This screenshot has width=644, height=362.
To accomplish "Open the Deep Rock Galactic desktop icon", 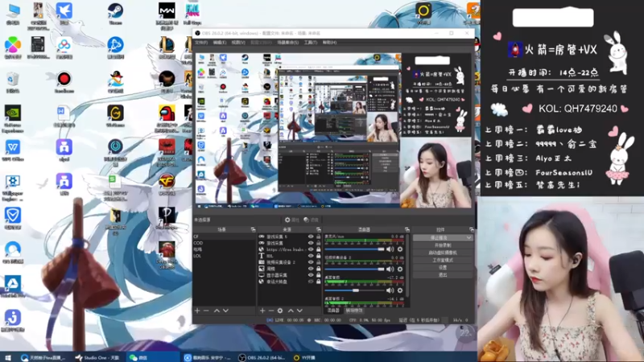I will pyautogui.click(x=167, y=254).
